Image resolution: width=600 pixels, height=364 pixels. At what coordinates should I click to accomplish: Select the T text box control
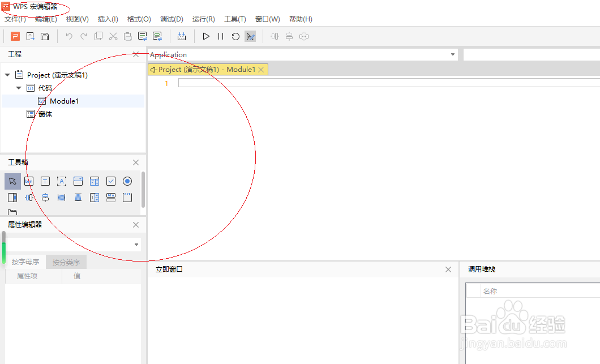45,181
